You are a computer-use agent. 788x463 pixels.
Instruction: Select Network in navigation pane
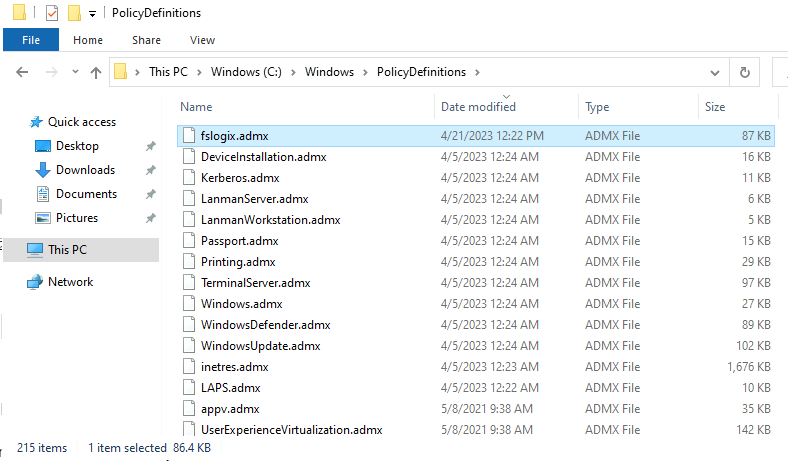(70, 282)
